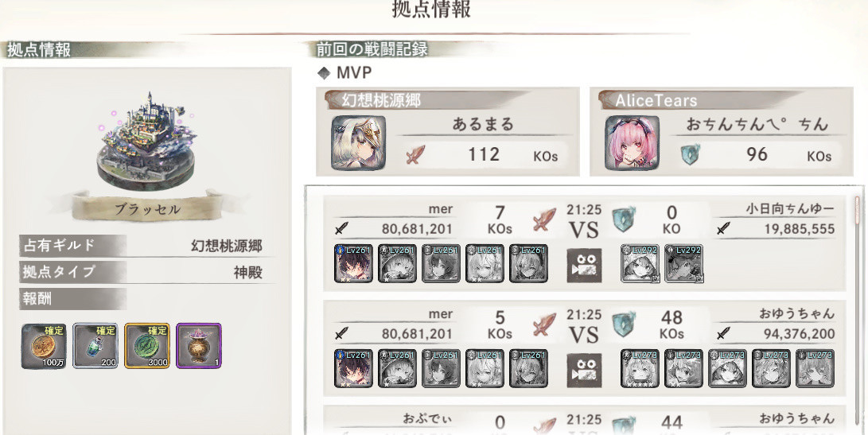The height and width of the screenshot is (435, 868).
Task: Click first Lv273 character of おゆうちゃん
Action: [640, 368]
